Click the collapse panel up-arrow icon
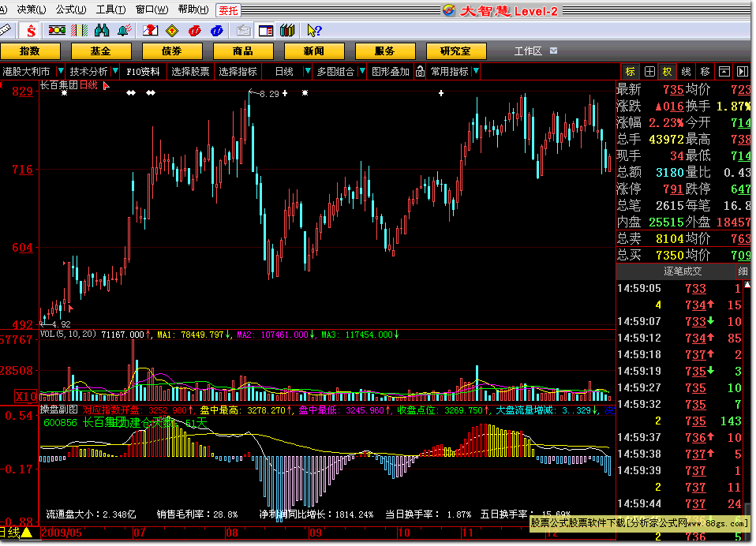756x546 pixels. [724, 72]
